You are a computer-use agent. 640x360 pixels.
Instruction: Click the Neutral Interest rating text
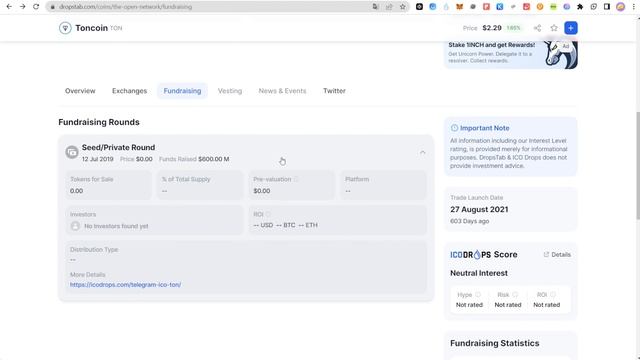tap(479, 273)
